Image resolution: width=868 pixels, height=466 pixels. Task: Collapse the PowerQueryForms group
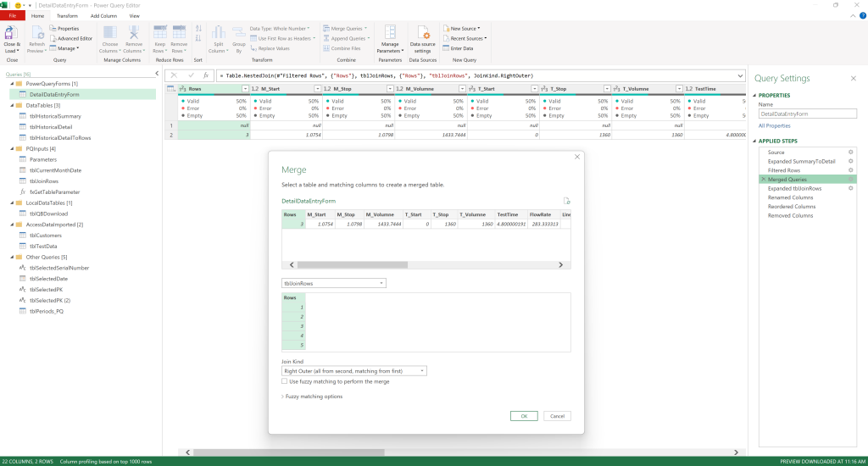(12, 84)
